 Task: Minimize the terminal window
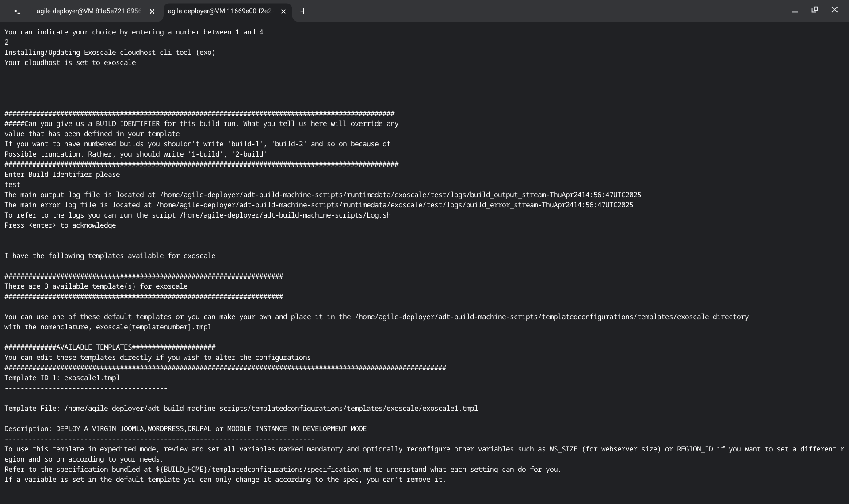click(795, 11)
